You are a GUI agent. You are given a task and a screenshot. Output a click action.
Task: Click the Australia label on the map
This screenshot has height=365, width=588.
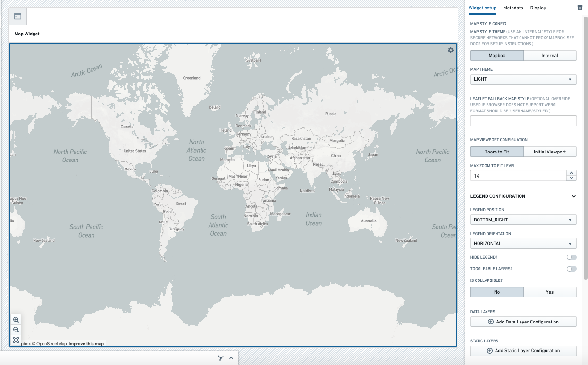pos(369,221)
